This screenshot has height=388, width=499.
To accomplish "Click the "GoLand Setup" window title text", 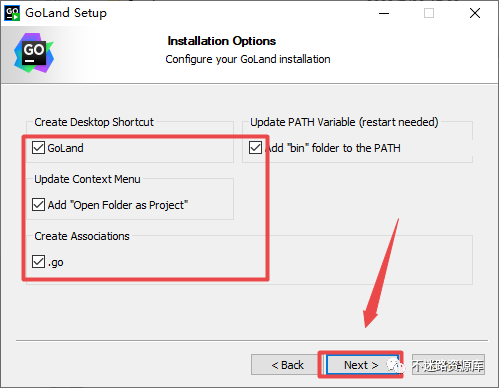I will 66,13.
